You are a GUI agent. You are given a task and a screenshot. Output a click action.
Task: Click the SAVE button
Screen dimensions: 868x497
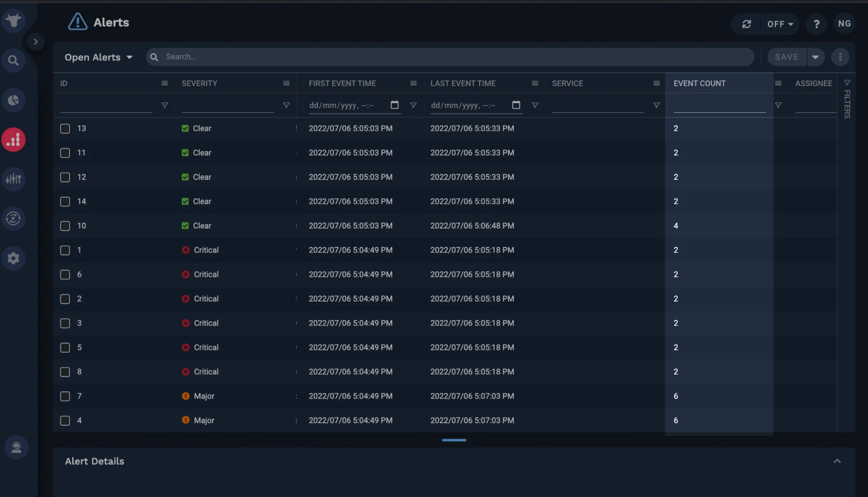click(786, 57)
